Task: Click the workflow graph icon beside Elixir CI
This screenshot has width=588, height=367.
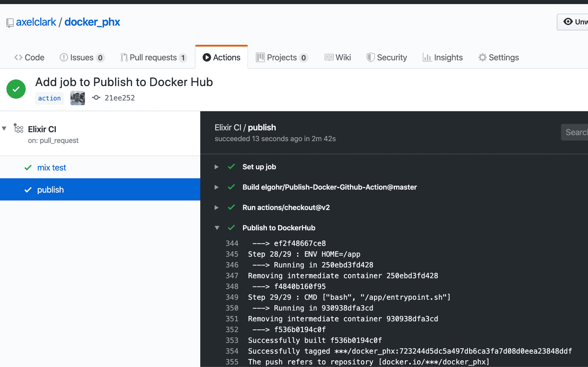Action: coord(18,128)
